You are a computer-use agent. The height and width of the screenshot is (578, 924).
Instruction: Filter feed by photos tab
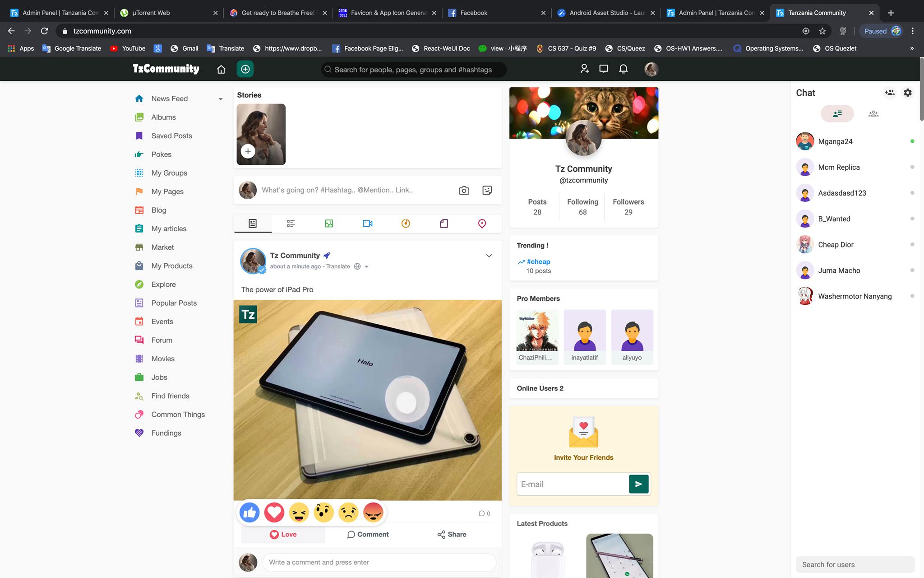click(x=329, y=224)
